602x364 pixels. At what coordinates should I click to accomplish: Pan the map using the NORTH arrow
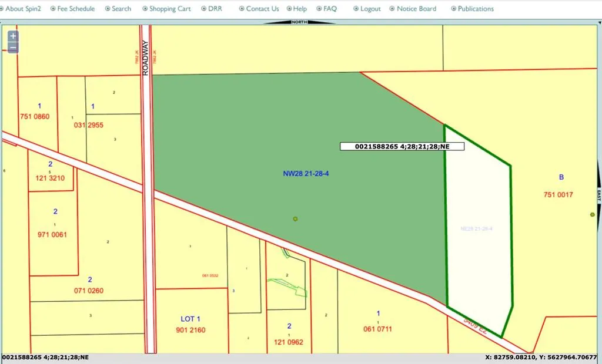point(299,22)
